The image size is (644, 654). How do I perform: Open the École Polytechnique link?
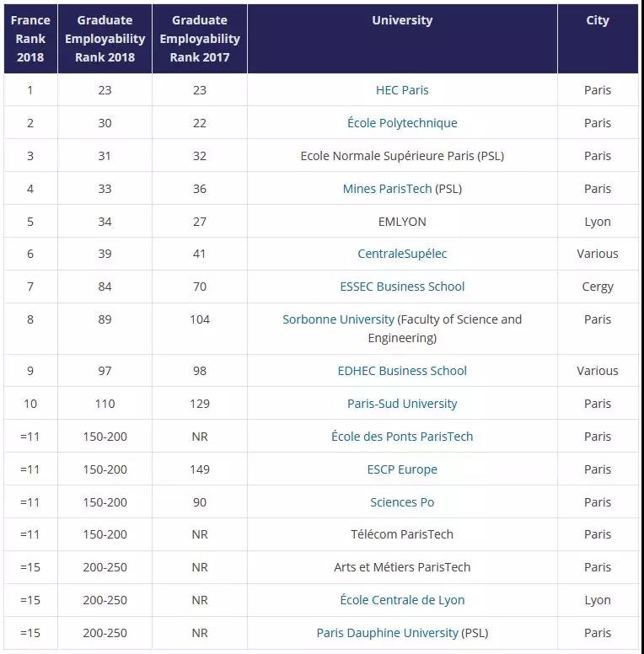(x=402, y=123)
